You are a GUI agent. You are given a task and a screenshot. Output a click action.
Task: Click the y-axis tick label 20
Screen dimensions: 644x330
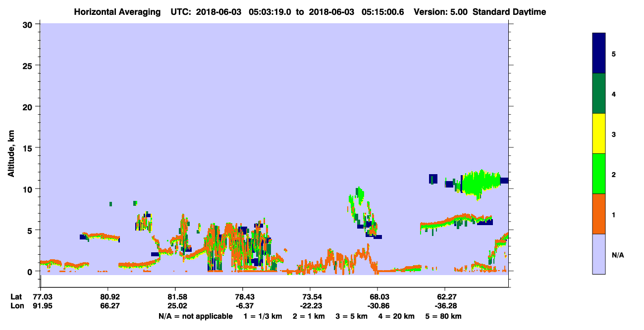[28, 106]
